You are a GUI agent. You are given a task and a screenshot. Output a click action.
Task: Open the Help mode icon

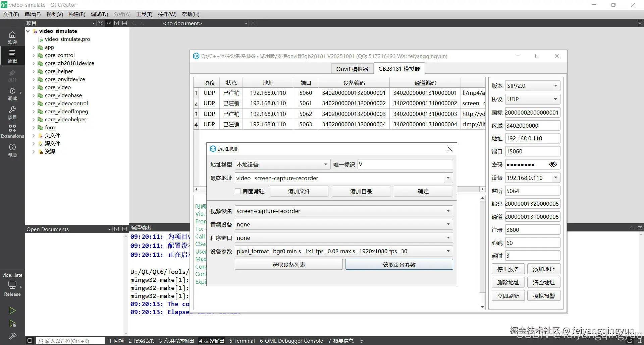pos(12,150)
